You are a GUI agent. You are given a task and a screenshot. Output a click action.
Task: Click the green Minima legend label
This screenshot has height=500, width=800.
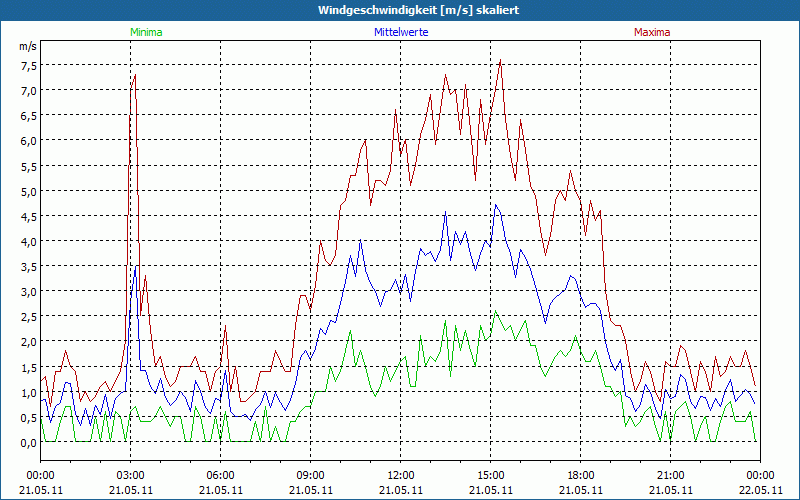coord(146,32)
